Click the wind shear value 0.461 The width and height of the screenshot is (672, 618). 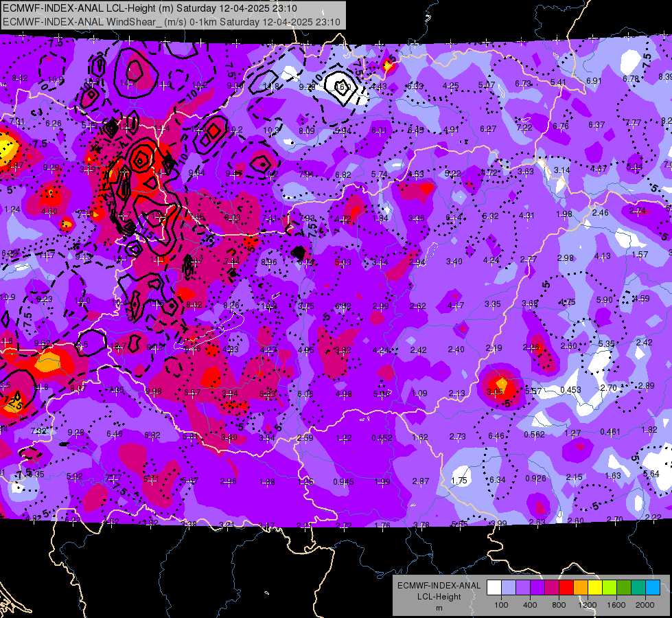[x=610, y=431]
